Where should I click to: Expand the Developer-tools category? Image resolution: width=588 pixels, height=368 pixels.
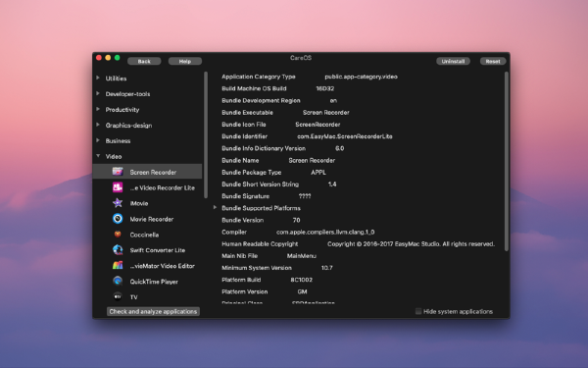coord(98,93)
